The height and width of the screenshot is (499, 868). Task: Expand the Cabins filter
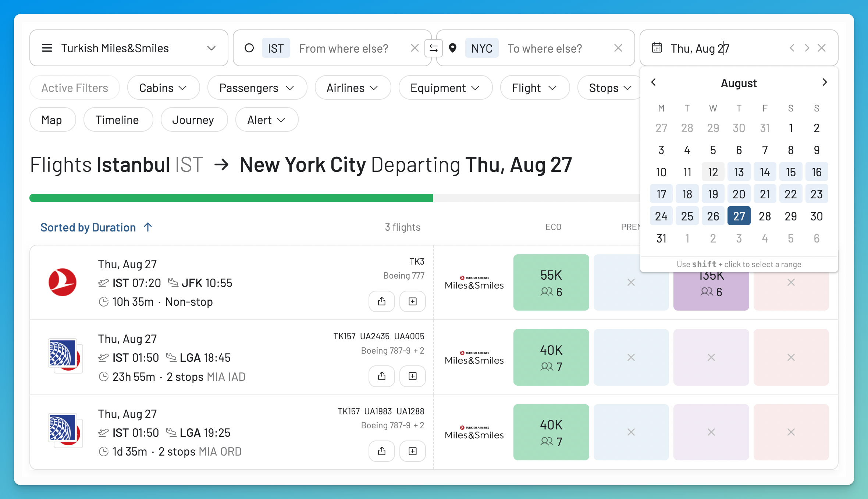coord(163,88)
